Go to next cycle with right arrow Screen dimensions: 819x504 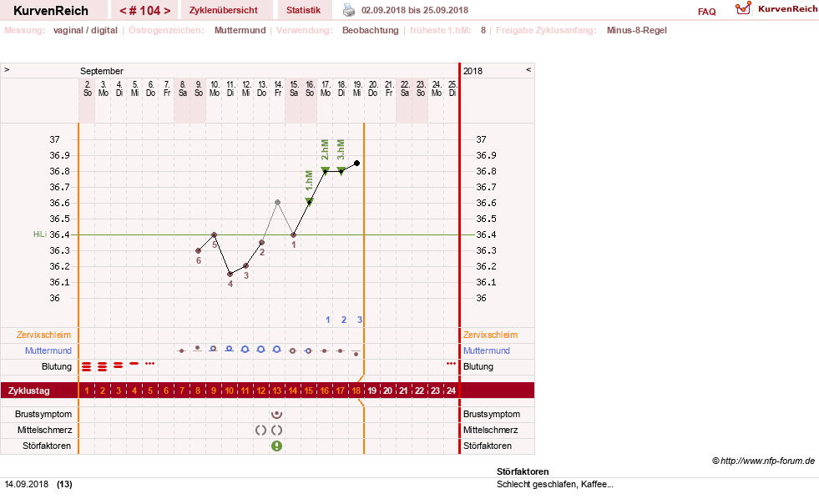click(x=167, y=11)
